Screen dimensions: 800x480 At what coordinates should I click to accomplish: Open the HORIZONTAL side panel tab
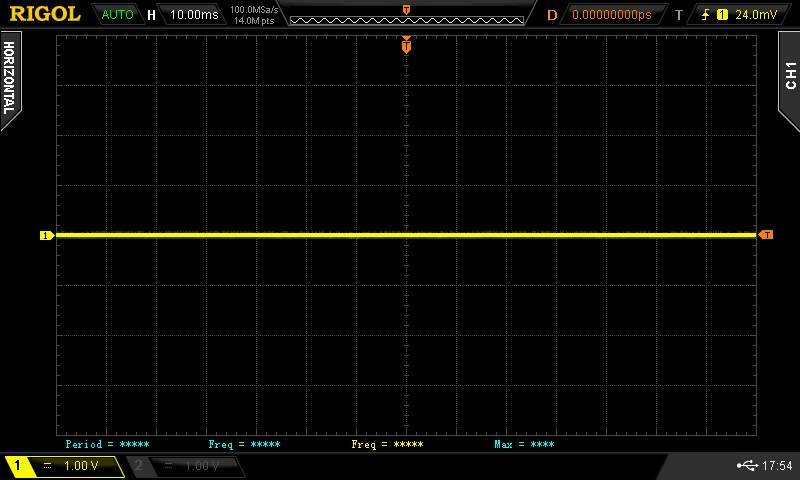[9, 78]
